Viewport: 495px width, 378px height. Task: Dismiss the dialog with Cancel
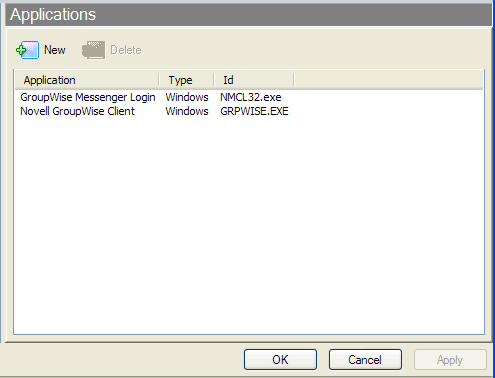365,360
